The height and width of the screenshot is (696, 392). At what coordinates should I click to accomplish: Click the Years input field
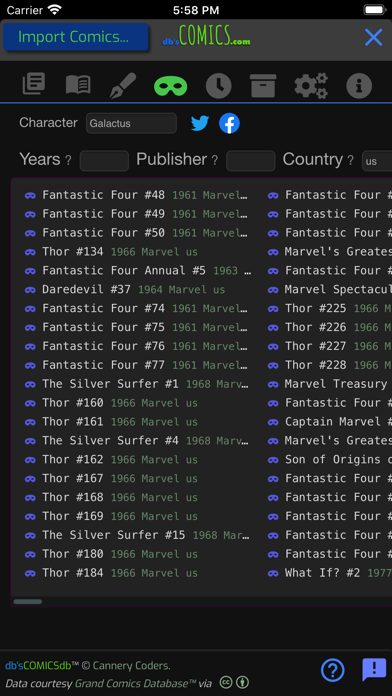coord(104,161)
